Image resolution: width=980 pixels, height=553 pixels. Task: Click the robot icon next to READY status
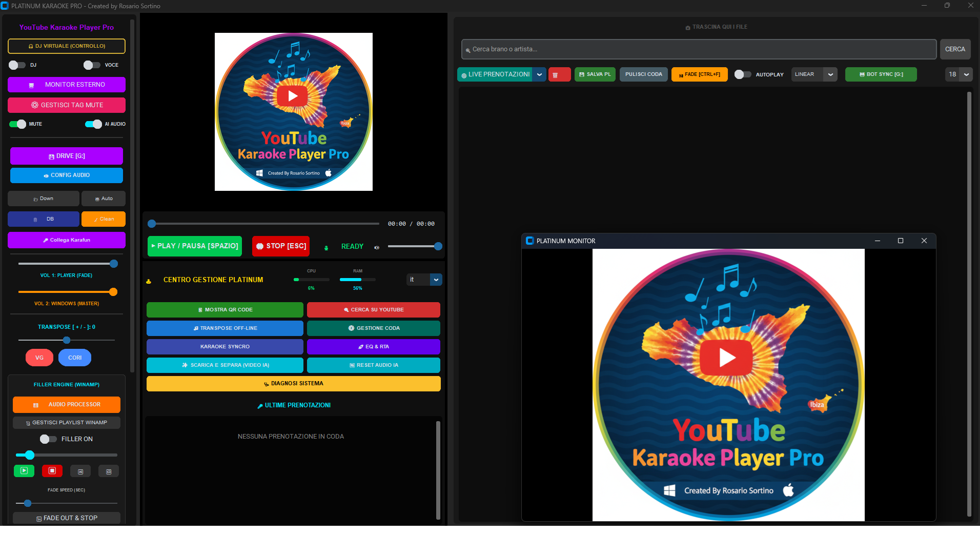pos(326,247)
